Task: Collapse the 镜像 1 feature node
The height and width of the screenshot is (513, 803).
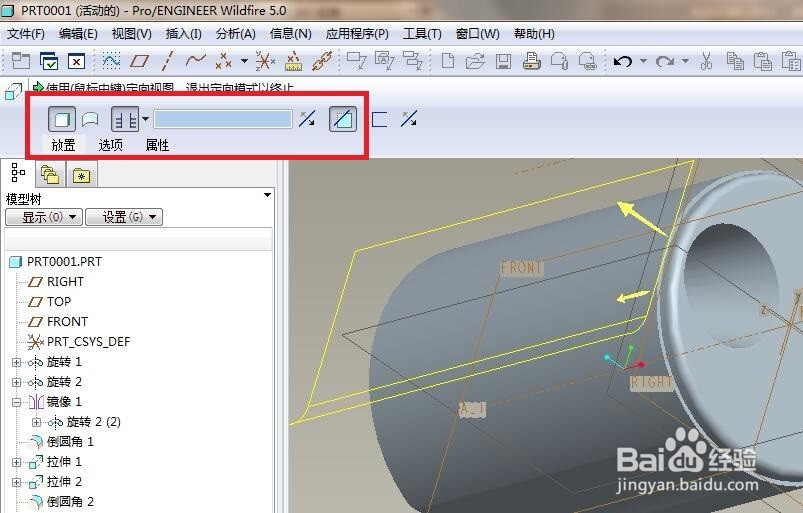Action: pos(16,402)
